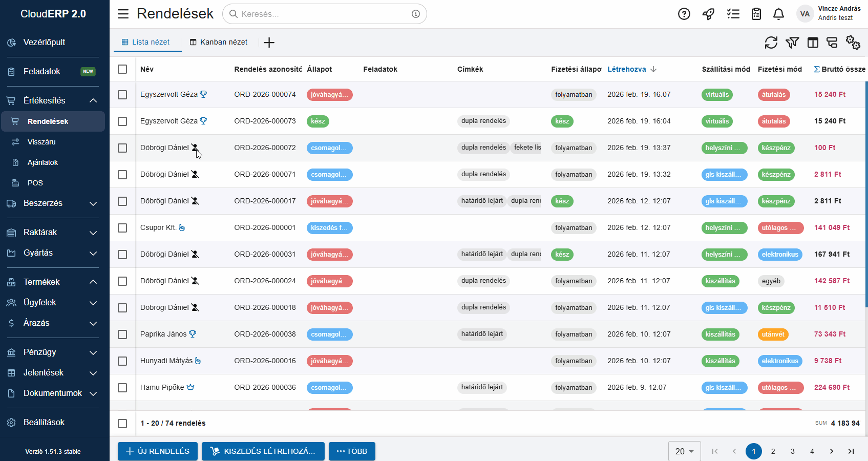Tick the select-all checkbox in header
868x461 pixels.
122,69
